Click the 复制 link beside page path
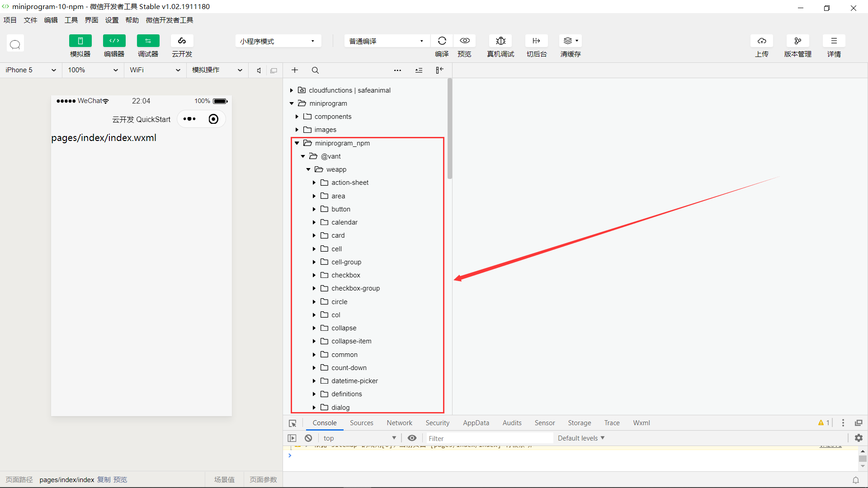 point(104,479)
